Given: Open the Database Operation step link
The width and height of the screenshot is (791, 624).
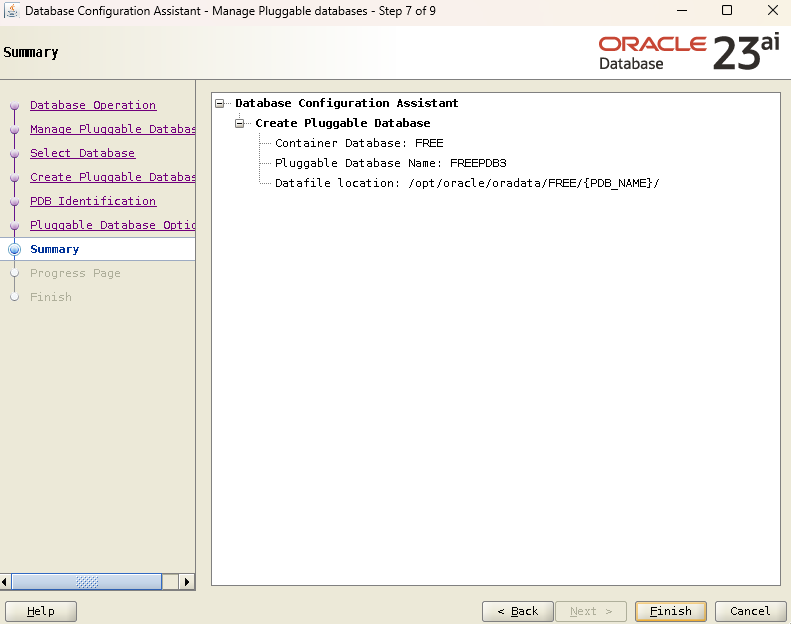Looking at the screenshot, I should coord(93,105).
